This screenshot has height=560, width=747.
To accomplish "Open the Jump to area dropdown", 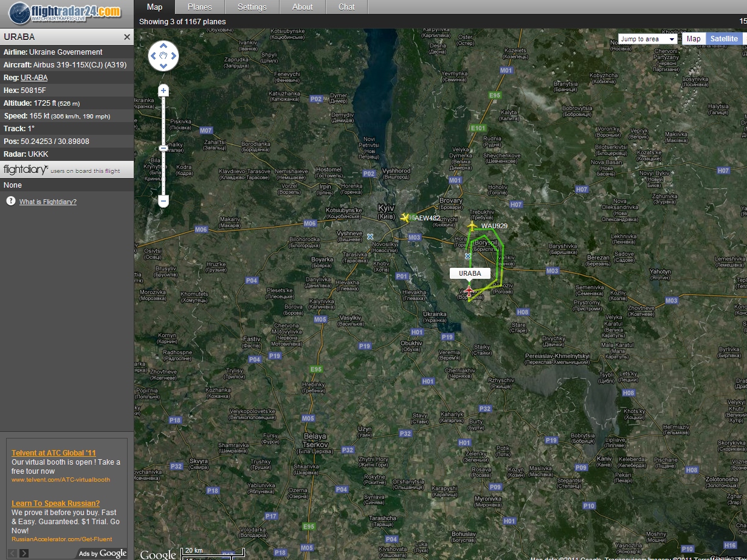I will (648, 39).
